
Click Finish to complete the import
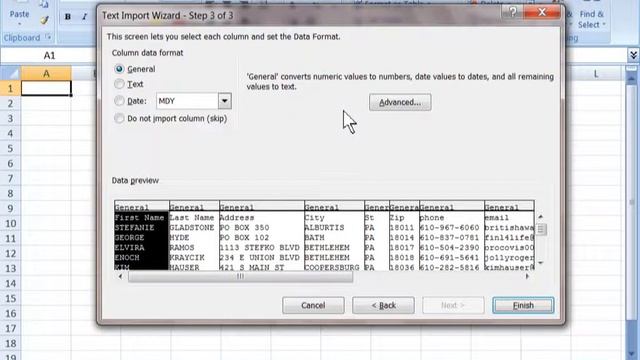pos(523,305)
